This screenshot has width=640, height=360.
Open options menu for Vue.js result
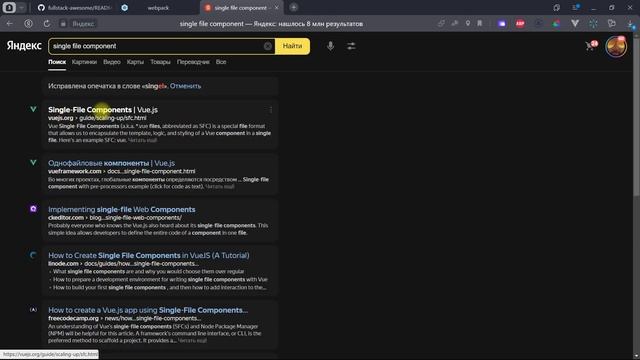[x=270, y=109]
